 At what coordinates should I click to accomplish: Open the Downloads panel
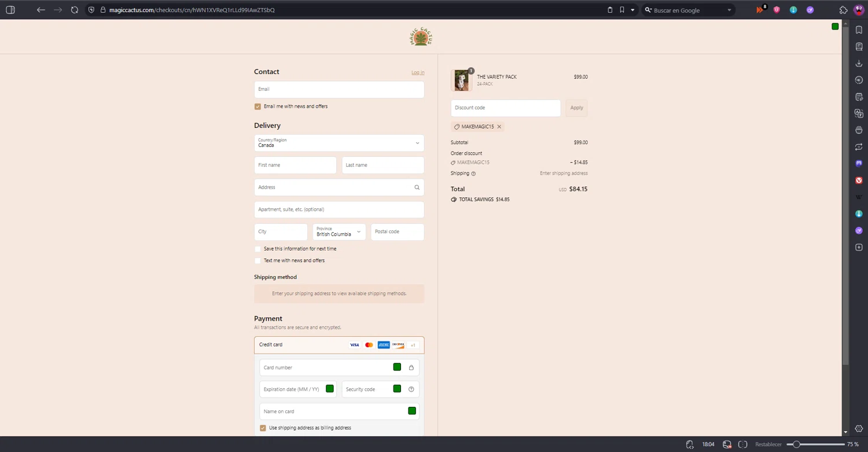pos(859,63)
